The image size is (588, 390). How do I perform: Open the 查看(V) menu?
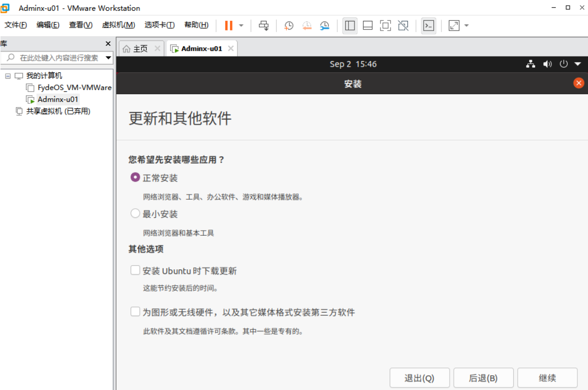click(x=81, y=25)
